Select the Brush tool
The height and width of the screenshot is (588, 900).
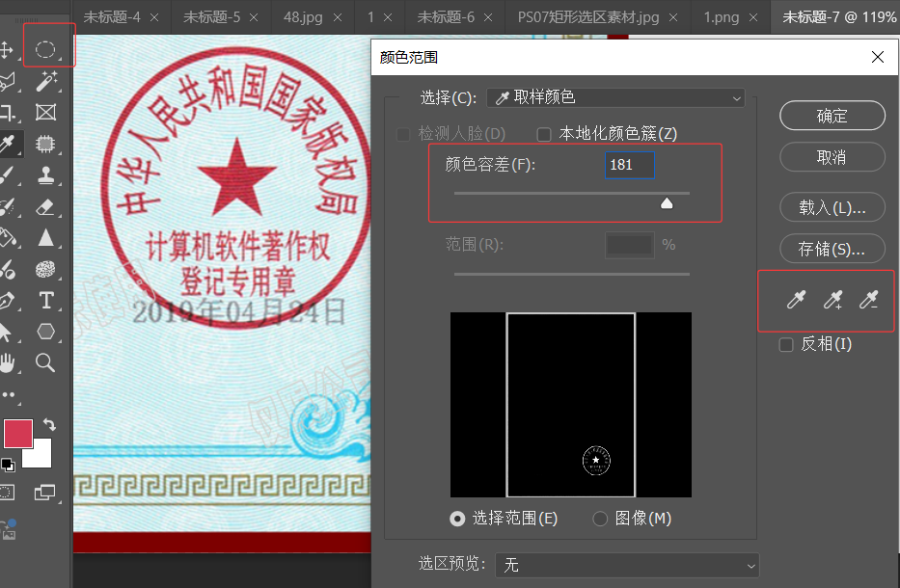7,175
